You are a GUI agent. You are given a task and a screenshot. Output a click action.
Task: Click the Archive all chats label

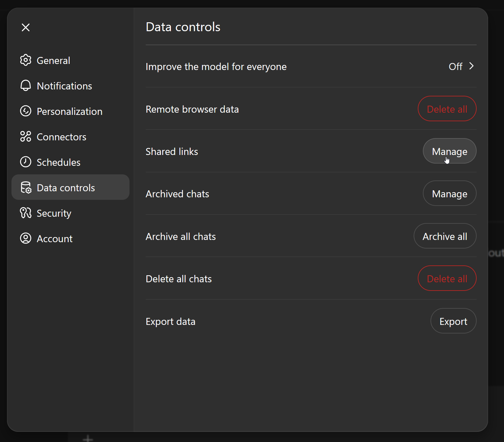click(x=181, y=236)
